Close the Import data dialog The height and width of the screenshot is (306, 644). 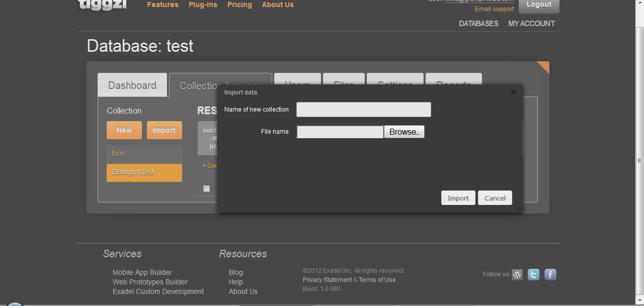pyautogui.click(x=513, y=92)
